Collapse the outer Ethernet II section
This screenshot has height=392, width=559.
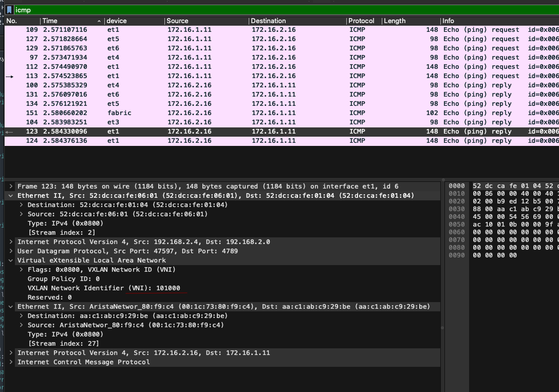coord(12,196)
